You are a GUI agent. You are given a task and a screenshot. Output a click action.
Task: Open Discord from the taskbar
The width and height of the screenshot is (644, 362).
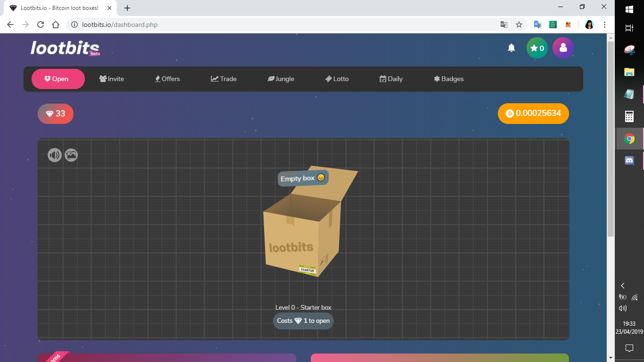click(629, 161)
